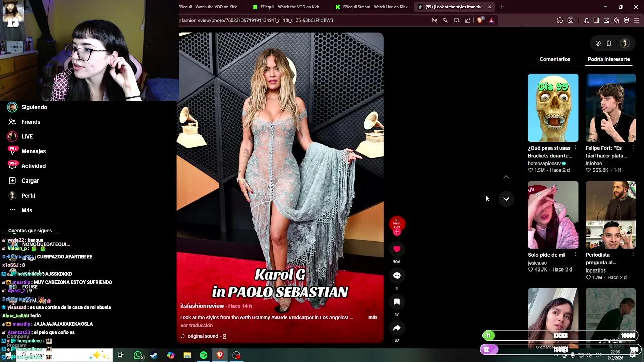The height and width of the screenshot is (362, 644).
Task: Open itsfashionreview profile link
Action: point(202,306)
